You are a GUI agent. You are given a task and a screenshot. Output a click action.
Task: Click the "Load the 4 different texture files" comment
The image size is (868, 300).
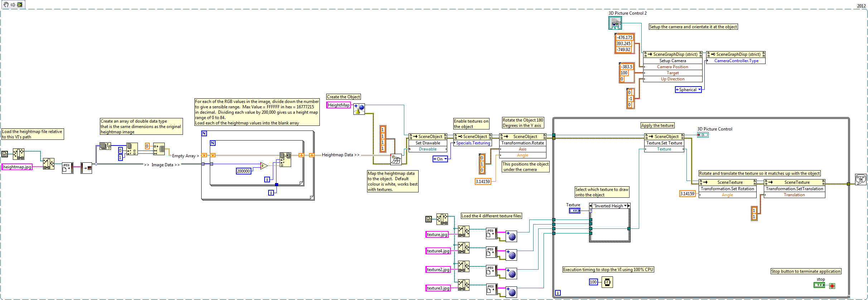coord(491,216)
